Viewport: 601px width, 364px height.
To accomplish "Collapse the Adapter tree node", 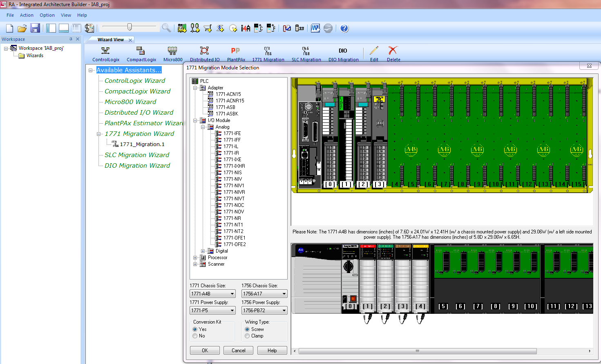I will tap(195, 88).
